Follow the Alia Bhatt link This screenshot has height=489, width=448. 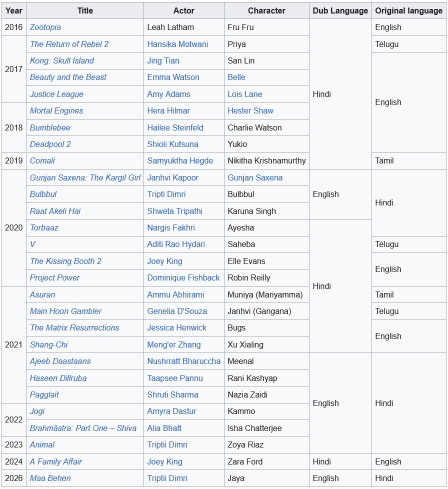pos(164,428)
